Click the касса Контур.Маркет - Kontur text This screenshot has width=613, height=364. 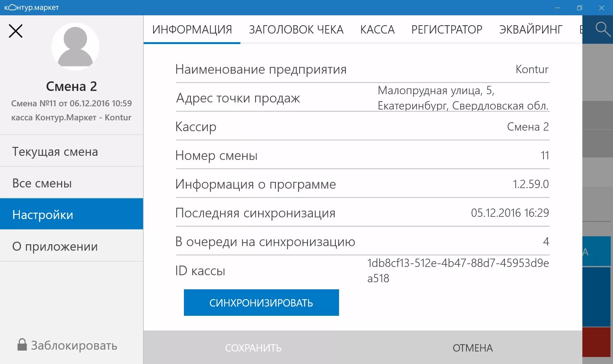point(71,117)
